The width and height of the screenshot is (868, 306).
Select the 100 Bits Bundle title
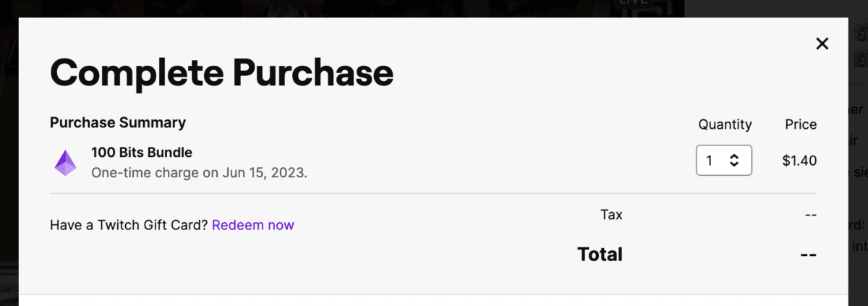142,153
